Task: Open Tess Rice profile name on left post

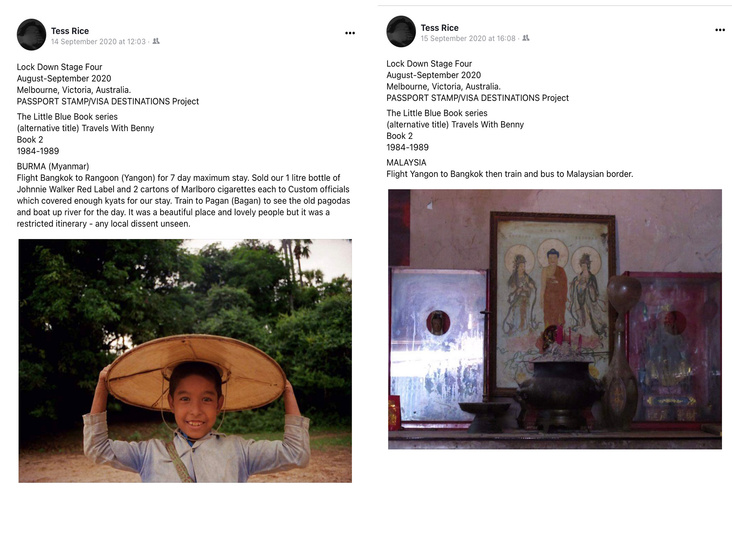Action: pyautogui.click(x=70, y=31)
